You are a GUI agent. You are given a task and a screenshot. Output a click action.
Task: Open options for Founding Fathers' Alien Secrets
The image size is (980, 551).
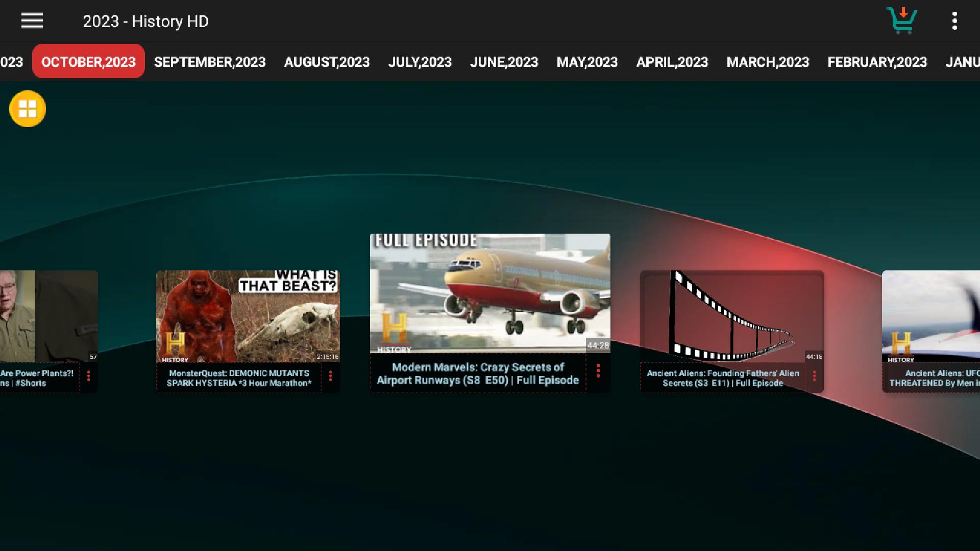point(814,376)
